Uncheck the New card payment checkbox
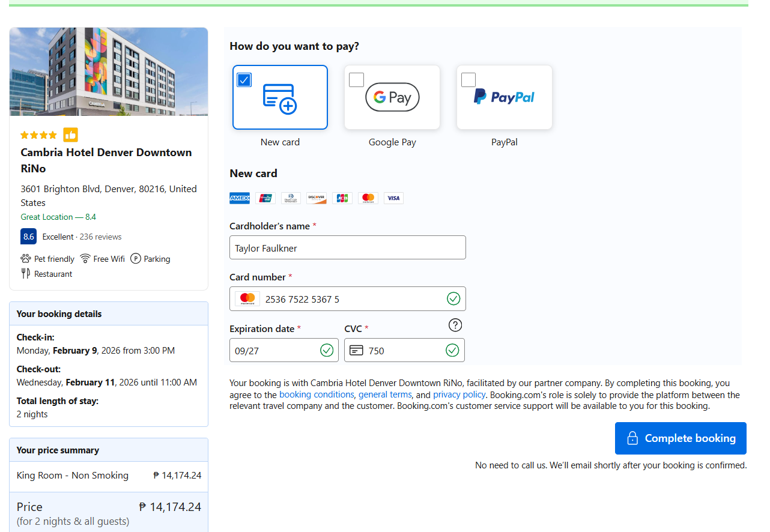This screenshot has width=770, height=532. coord(244,80)
